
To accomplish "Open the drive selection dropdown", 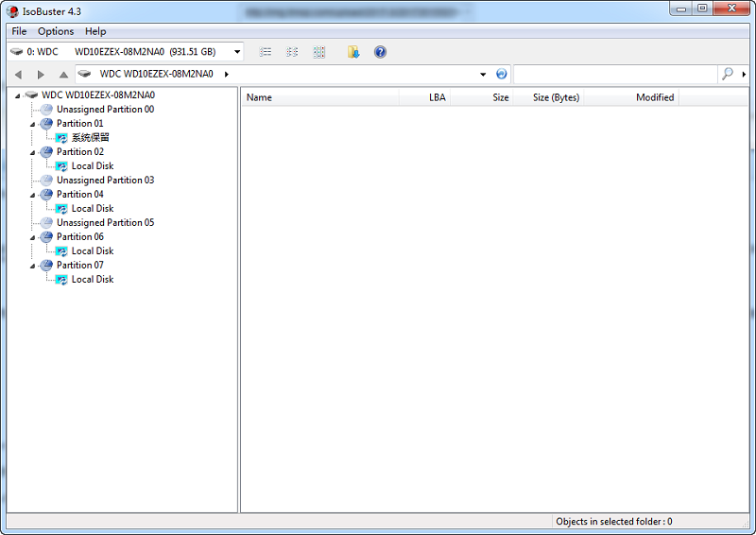I will [237, 52].
